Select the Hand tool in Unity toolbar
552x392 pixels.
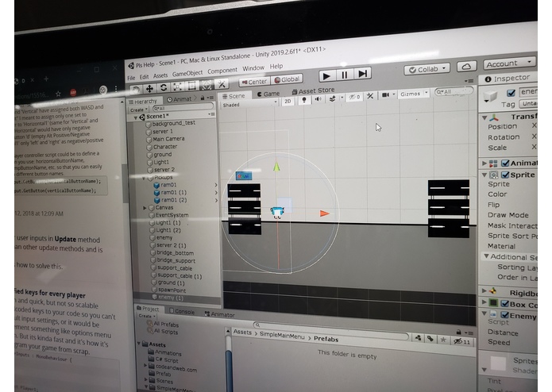tap(136, 90)
